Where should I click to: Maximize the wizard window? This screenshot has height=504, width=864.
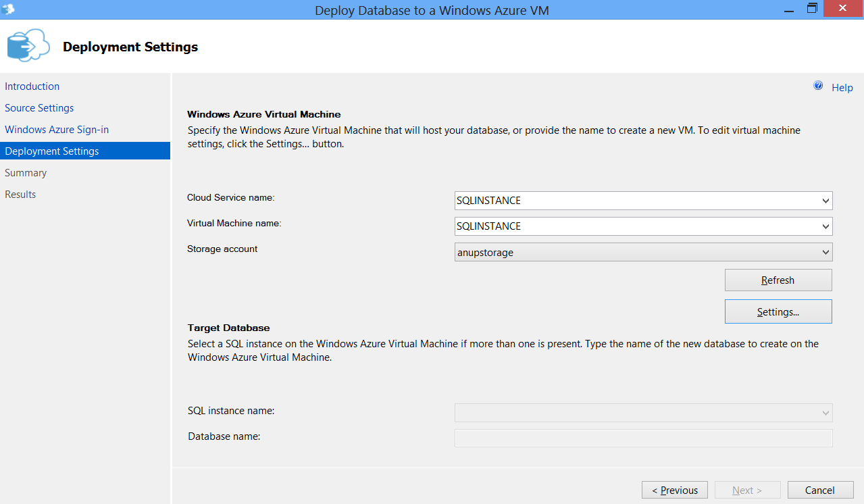(x=812, y=9)
